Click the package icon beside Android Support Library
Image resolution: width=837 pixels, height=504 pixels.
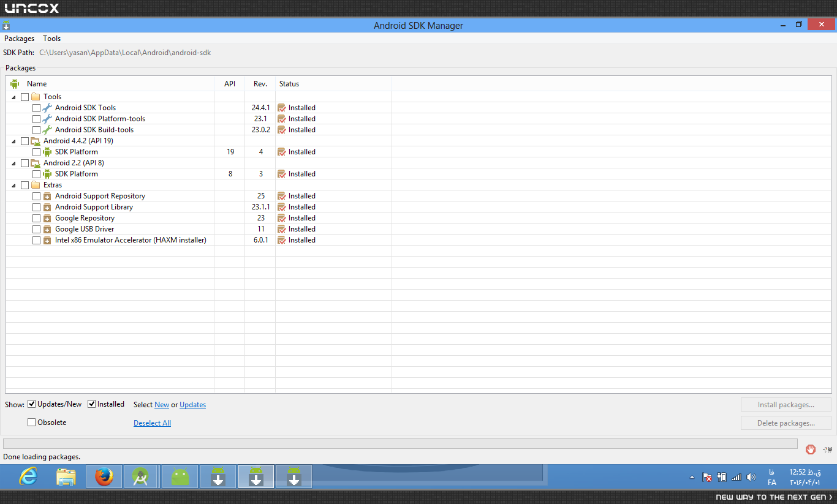coord(47,207)
